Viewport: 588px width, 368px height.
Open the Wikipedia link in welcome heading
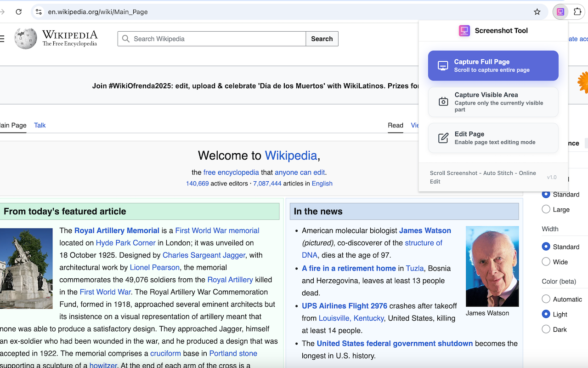point(291,155)
